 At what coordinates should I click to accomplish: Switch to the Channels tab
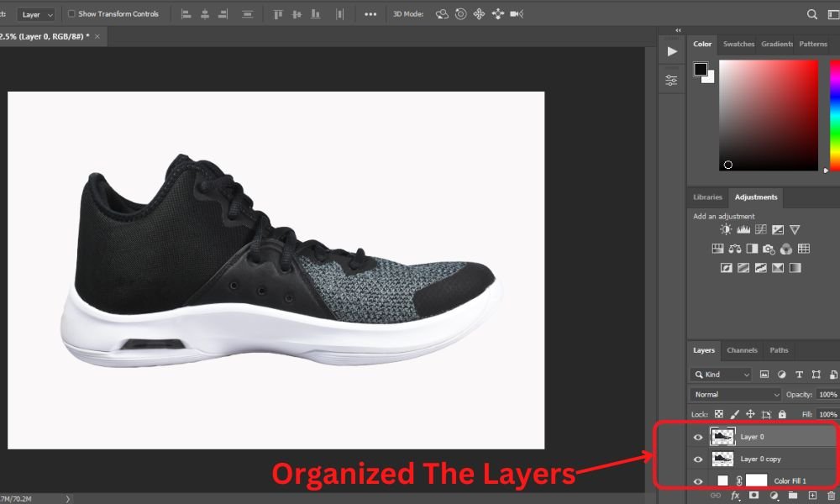pyautogui.click(x=742, y=350)
